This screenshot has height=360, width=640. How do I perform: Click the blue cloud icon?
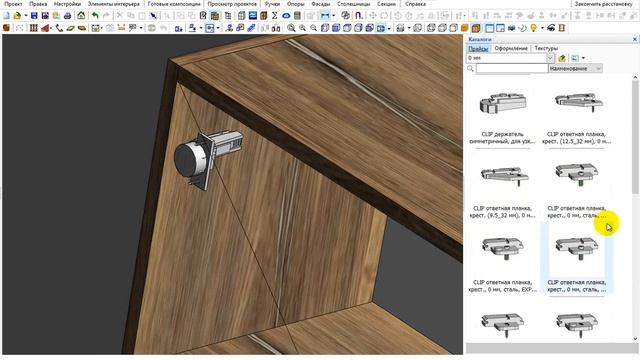coord(286,16)
